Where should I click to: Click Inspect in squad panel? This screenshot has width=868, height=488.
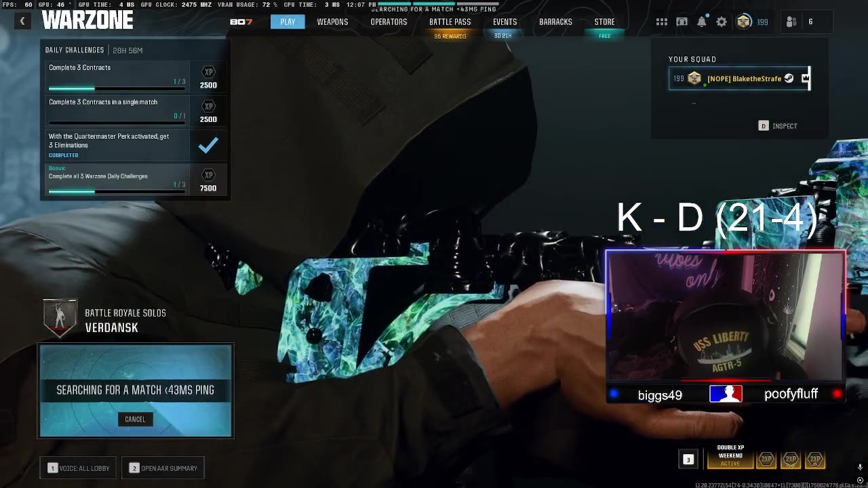coord(778,126)
